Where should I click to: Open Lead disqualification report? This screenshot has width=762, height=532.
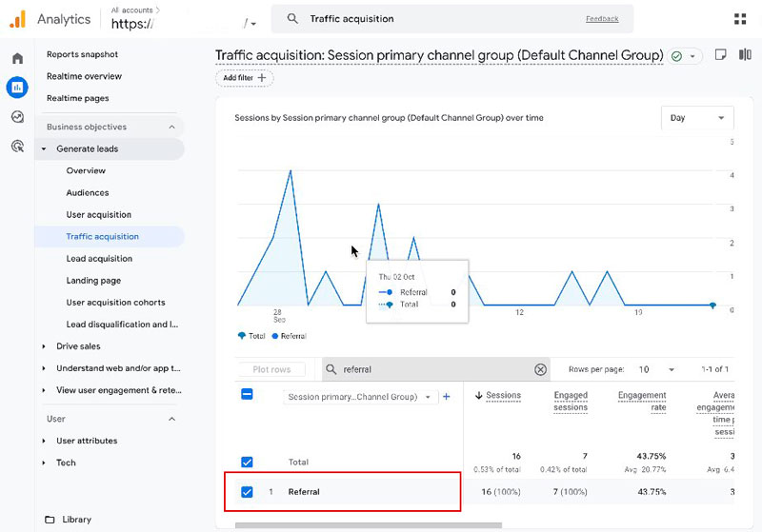point(122,325)
